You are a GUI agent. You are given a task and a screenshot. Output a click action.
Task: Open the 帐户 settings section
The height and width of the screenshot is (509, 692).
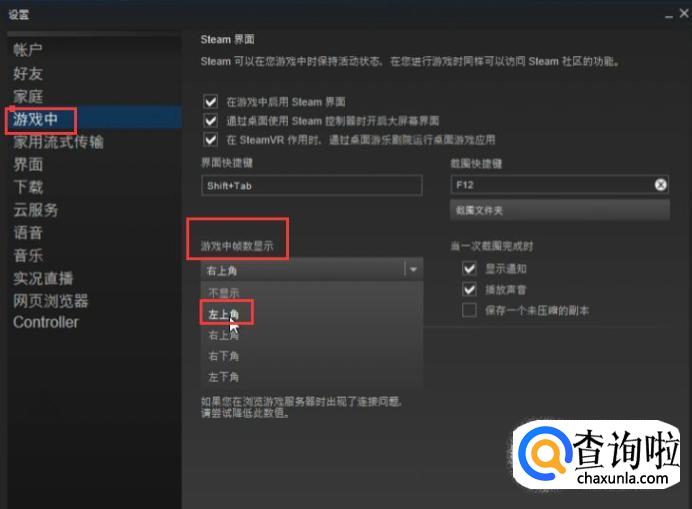(x=28, y=50)
